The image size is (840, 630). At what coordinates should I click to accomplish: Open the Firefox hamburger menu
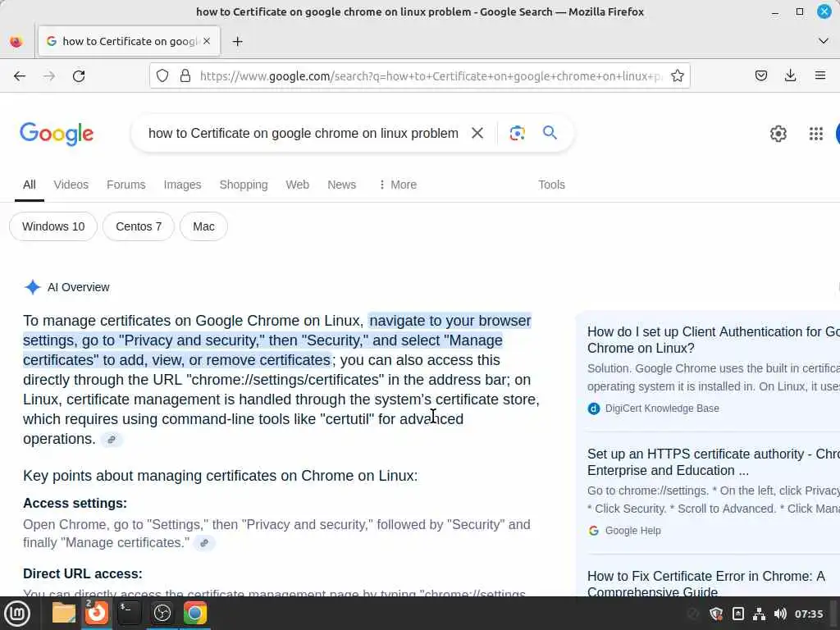[x=819, y=75]
